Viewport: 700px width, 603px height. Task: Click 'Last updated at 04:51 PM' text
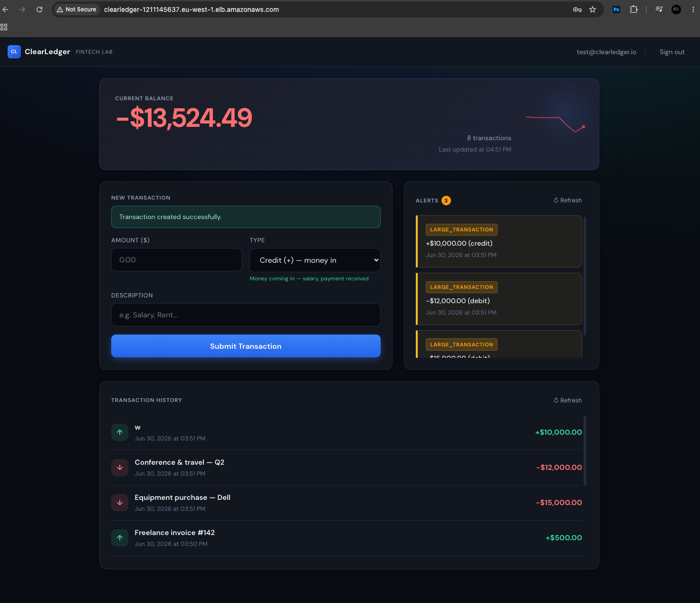coord(475,150)
